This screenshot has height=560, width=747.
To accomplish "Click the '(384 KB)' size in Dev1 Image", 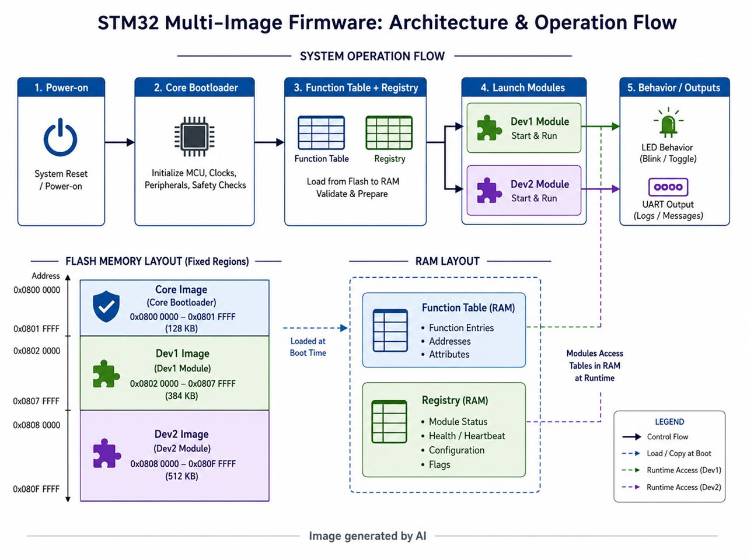I will tap(181, 396).
